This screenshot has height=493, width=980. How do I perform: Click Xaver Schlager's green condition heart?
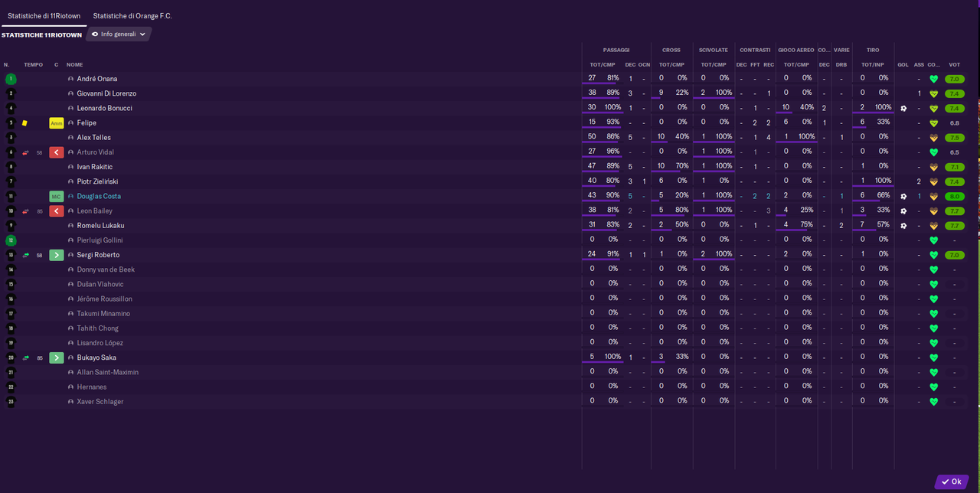pos(933,402)
